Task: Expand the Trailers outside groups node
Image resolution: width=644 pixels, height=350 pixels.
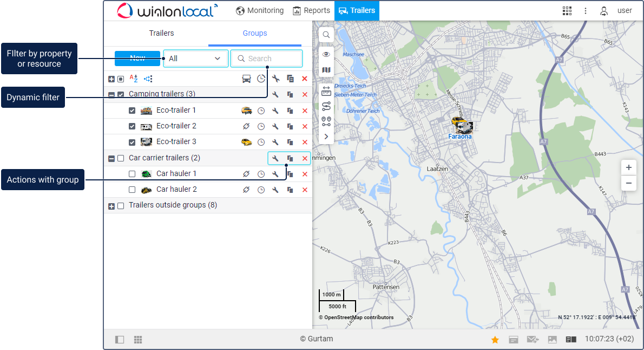Action: pyautogui.click(x=111, y=206)
